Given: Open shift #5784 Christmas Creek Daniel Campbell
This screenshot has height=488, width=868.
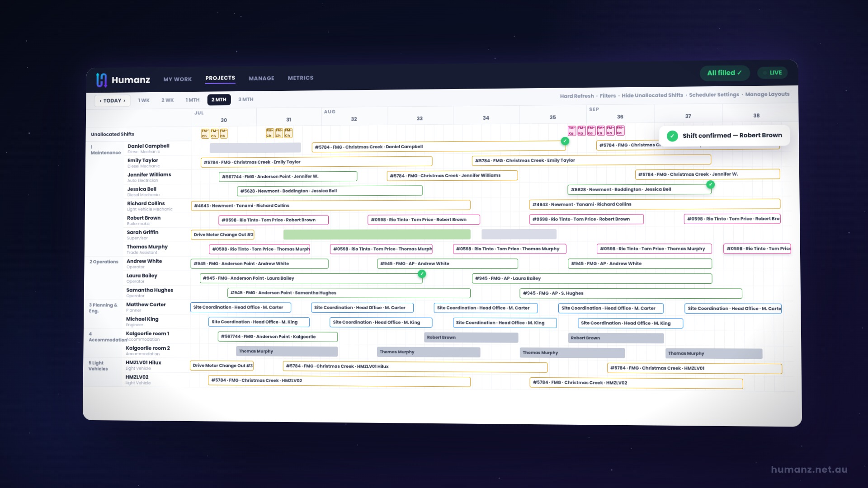Looking at the screenshot, I should point(438,147).
